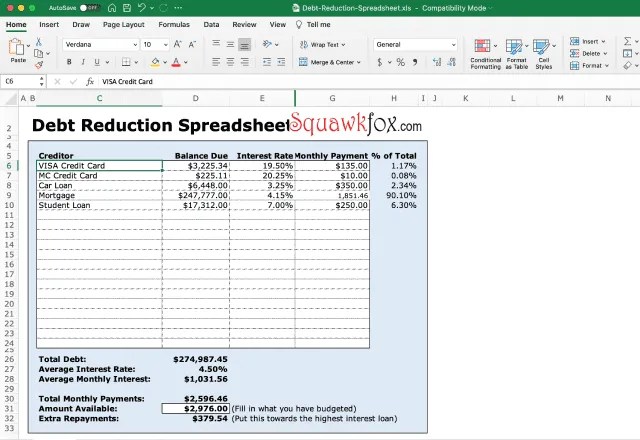Align text right

click(x=244, y=62)
